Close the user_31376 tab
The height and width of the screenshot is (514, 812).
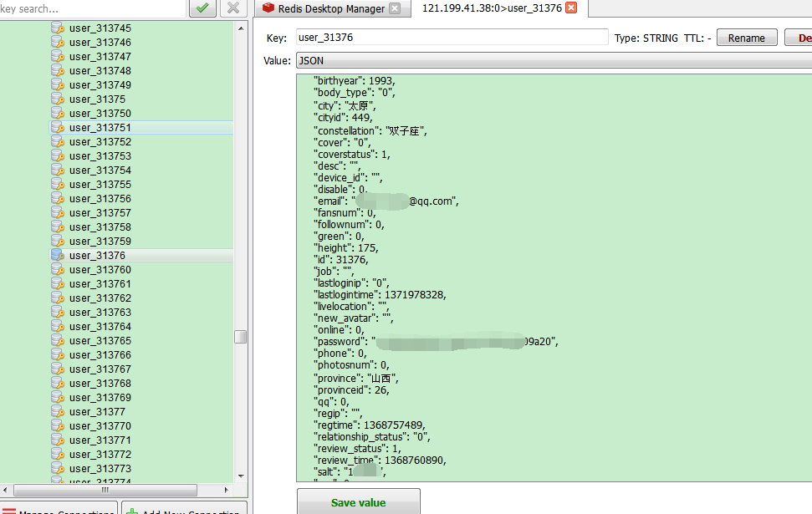click(x=571, y=8)
